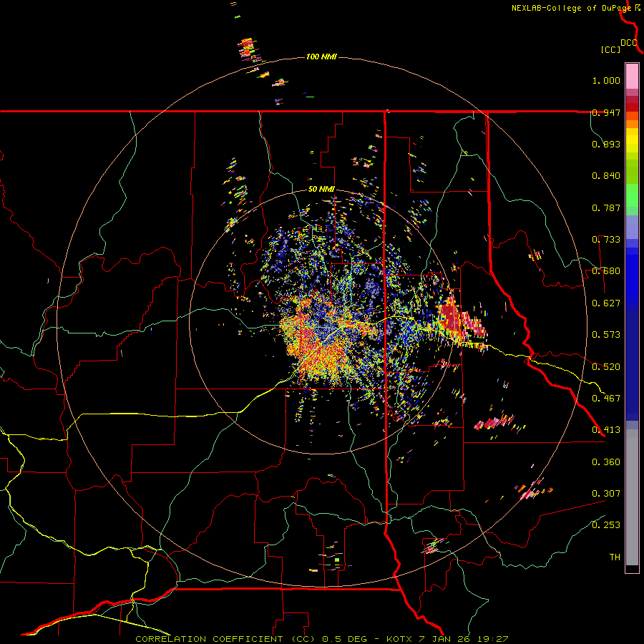Click the 0.840 colorbar value label
Viewport: 644px width, 644px height.
[x=606, y=176]
